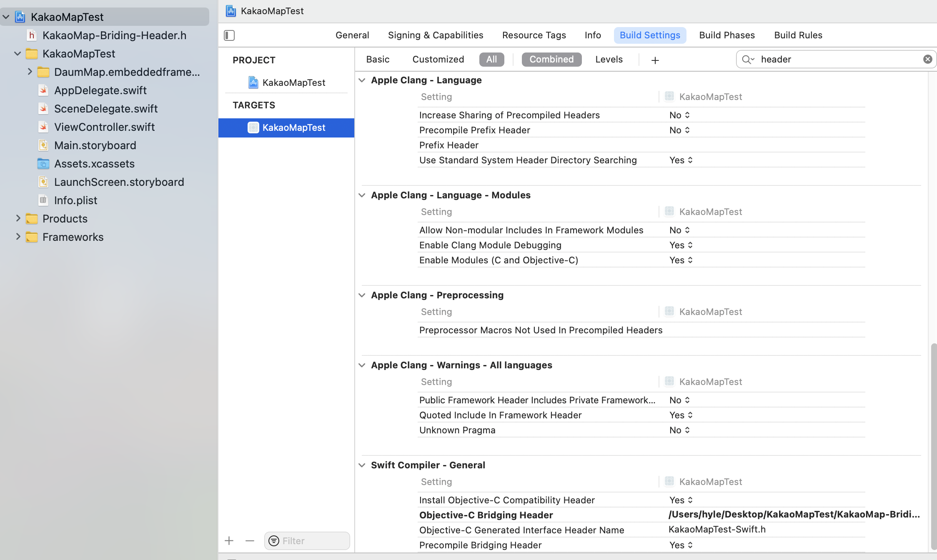Click the Assets.xcassets catalog icon
937x560 pixels.
pos(43,164)
